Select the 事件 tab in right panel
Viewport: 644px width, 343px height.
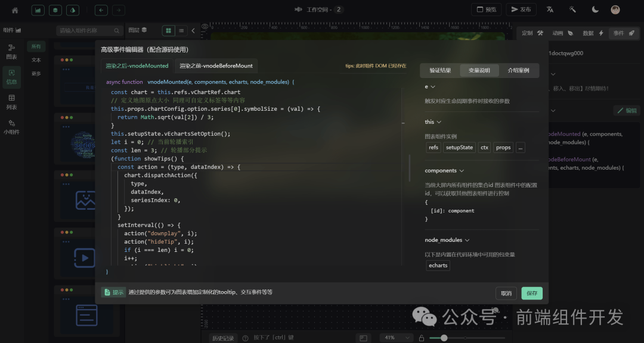click(624, 33)
